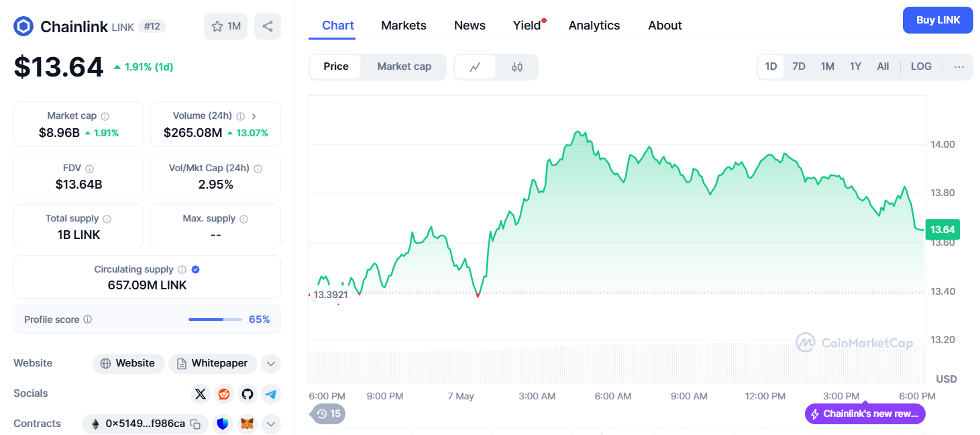
Task: Open the Markets tab
Action: 404,26
